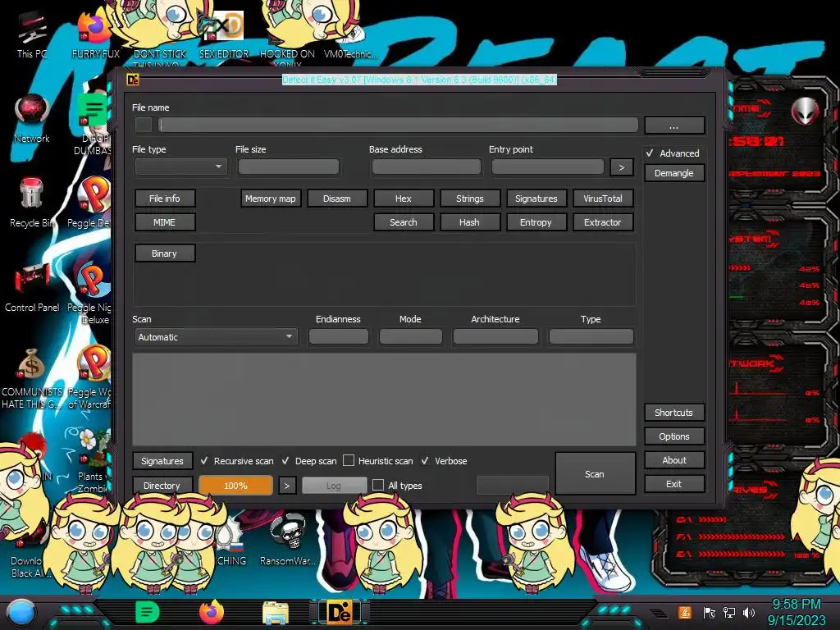Open the VirusTotal lookup

[x=603, y=199]
